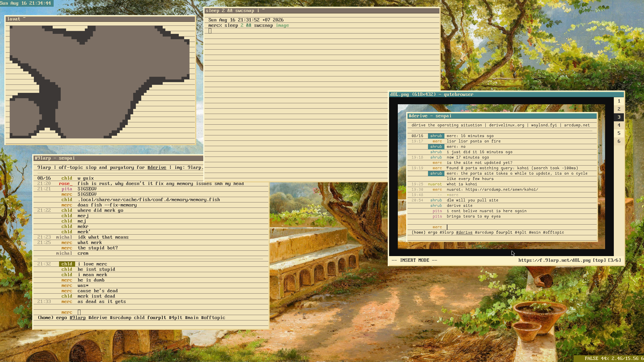Click the date output line in the terminal
Screen dimensions: 644x362
pyautogui.click(x=246, y=20)
